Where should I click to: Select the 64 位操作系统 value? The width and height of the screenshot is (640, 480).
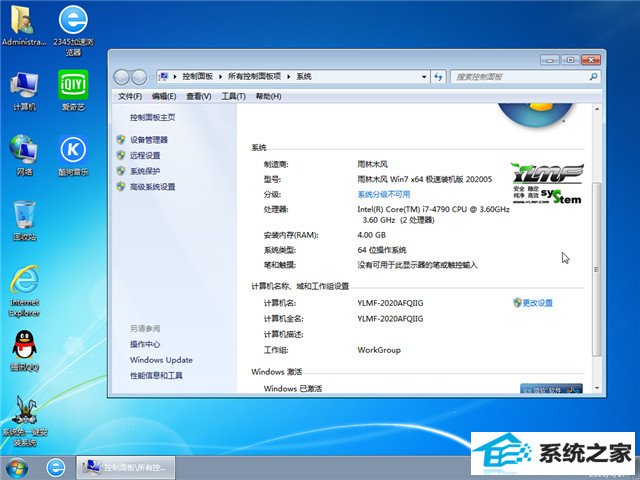pos(382,250)
